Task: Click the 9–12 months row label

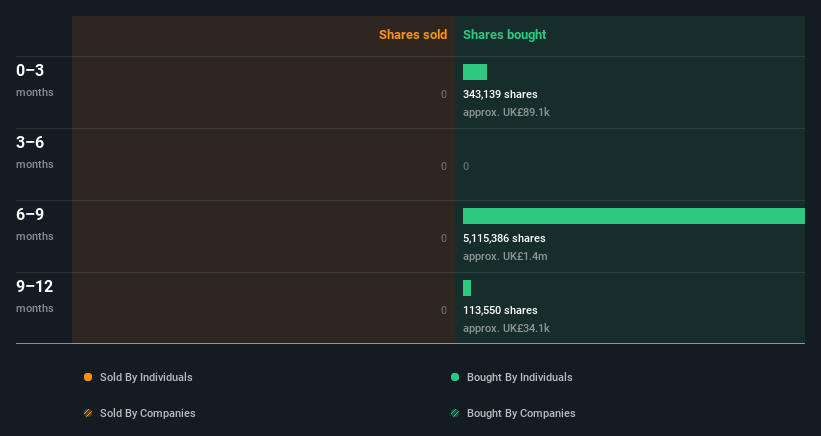Action: click(35, 296)
